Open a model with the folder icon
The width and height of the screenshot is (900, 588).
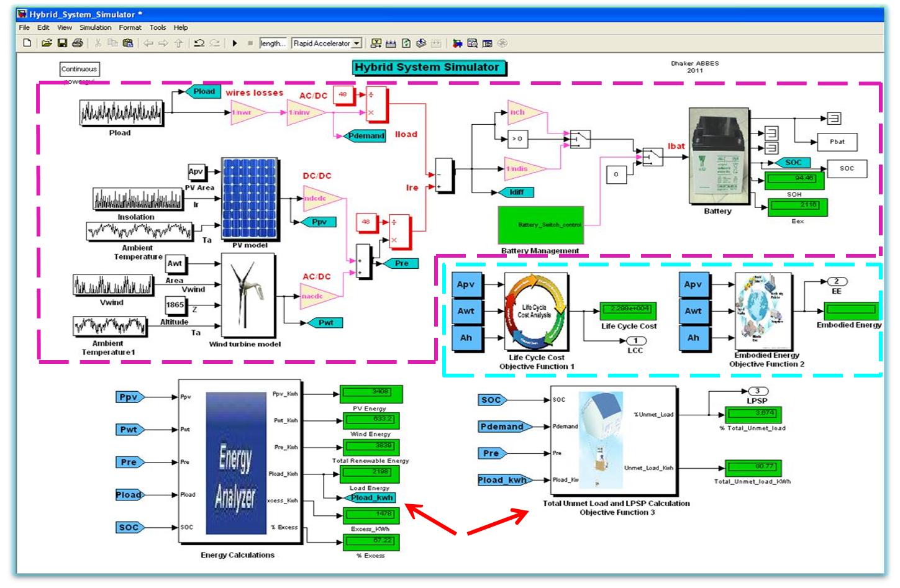tap(47, 43)
